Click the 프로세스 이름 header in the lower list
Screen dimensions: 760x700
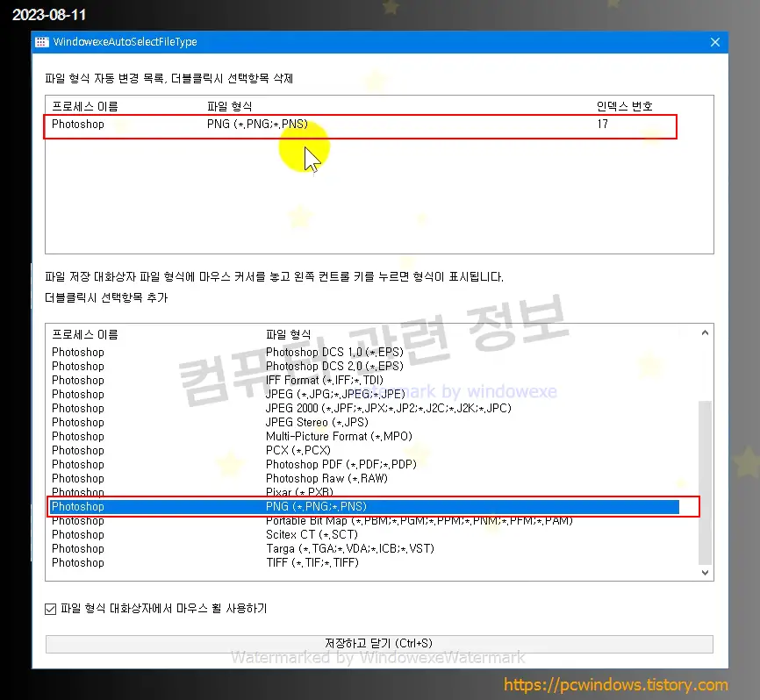(x=85, y=335)
